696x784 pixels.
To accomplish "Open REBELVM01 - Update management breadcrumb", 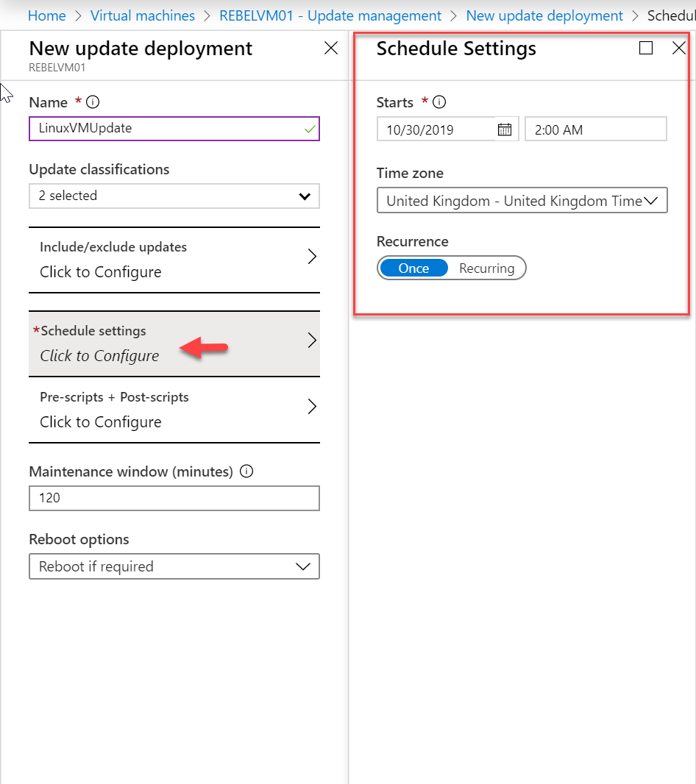I will click(330, 15).
